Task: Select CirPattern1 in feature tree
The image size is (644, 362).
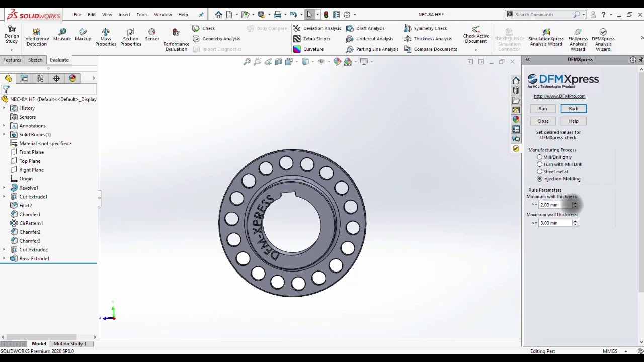Action: point(31,223)
